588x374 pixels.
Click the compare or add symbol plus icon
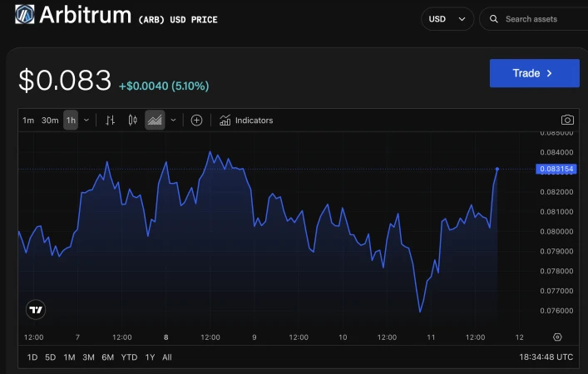coord(196,121)
